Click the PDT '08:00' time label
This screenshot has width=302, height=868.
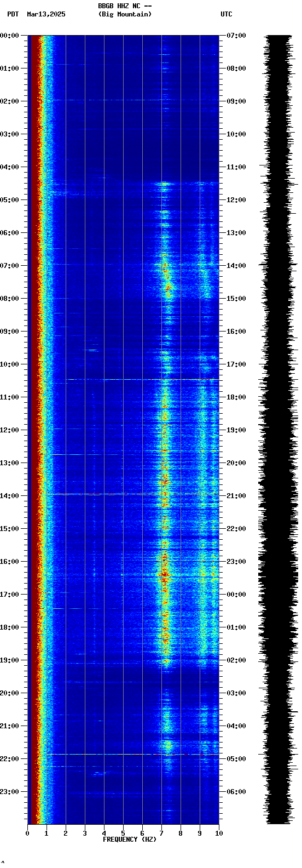point(9,299)
